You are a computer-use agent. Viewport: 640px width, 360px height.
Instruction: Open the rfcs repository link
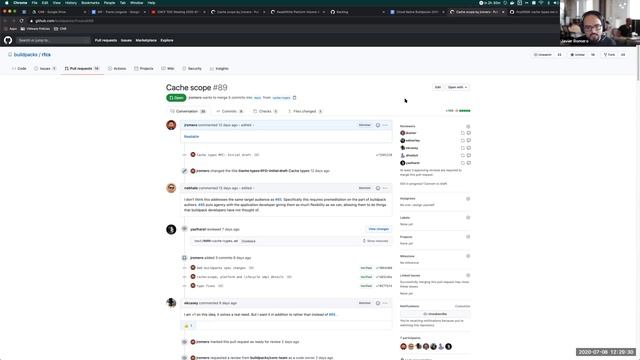[x=46, y=55]
